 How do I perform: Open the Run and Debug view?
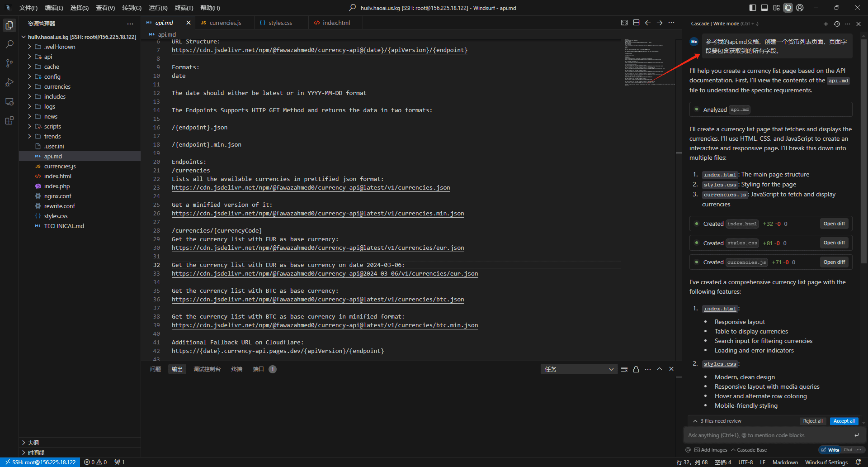pos(9,82)
